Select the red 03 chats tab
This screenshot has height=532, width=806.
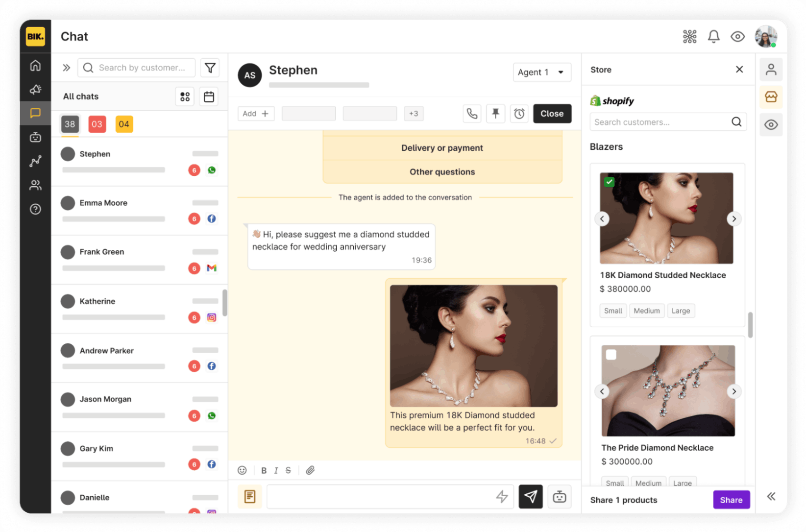[x=97, y=124]
